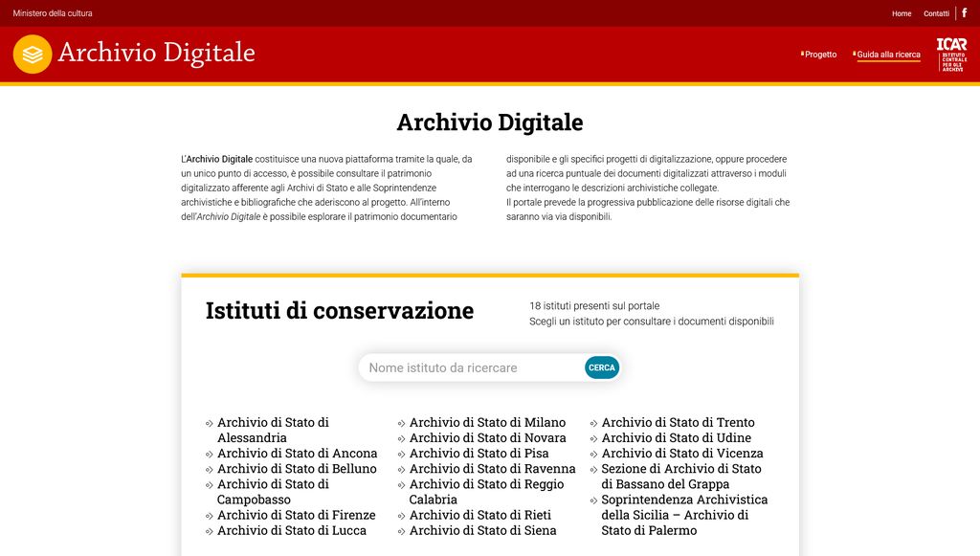Click the bullet icon beside Rieti
980x556 pixels.
[401, 516]
